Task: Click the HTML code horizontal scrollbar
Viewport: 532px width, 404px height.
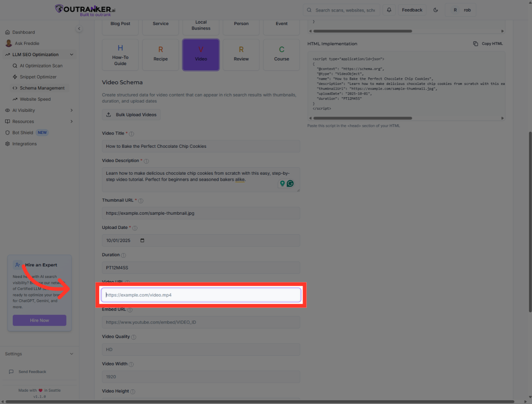Action: (x=363, y=118)
